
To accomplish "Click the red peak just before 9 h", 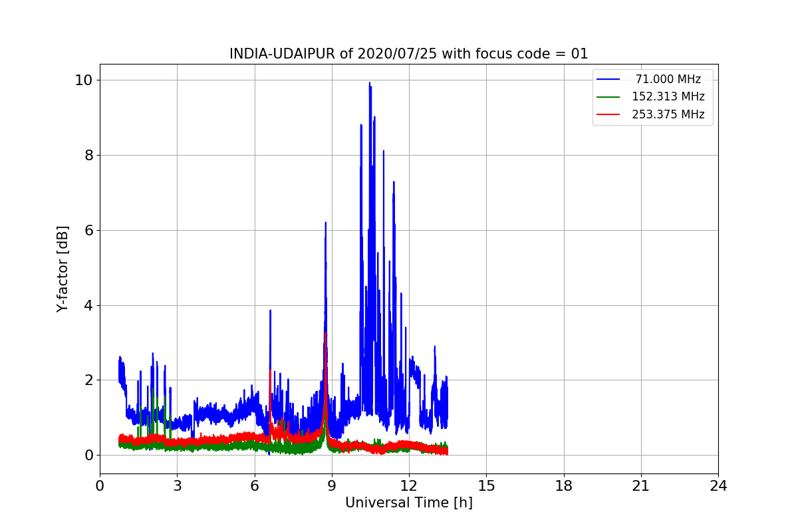I will tap(325, 334).
